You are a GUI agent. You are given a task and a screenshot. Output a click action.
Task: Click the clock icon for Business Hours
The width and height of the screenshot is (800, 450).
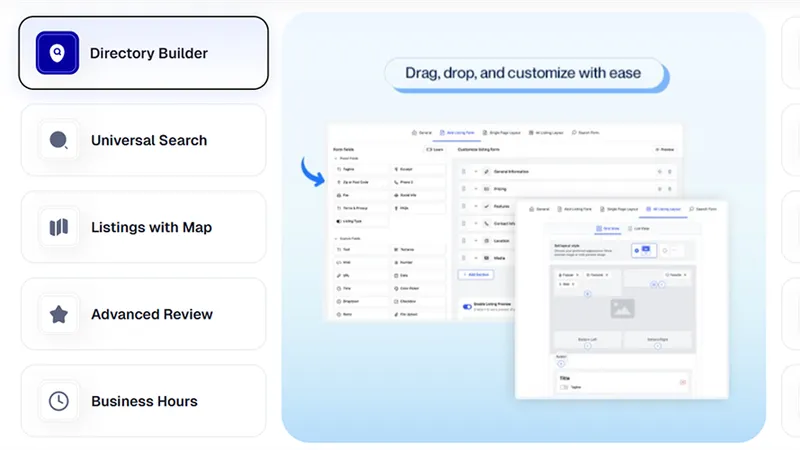pos(59,401)
